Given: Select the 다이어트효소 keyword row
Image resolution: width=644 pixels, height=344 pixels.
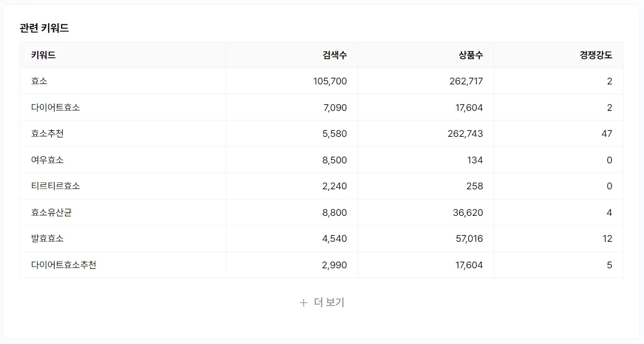Looking at the screenshot, I should 56,108.
